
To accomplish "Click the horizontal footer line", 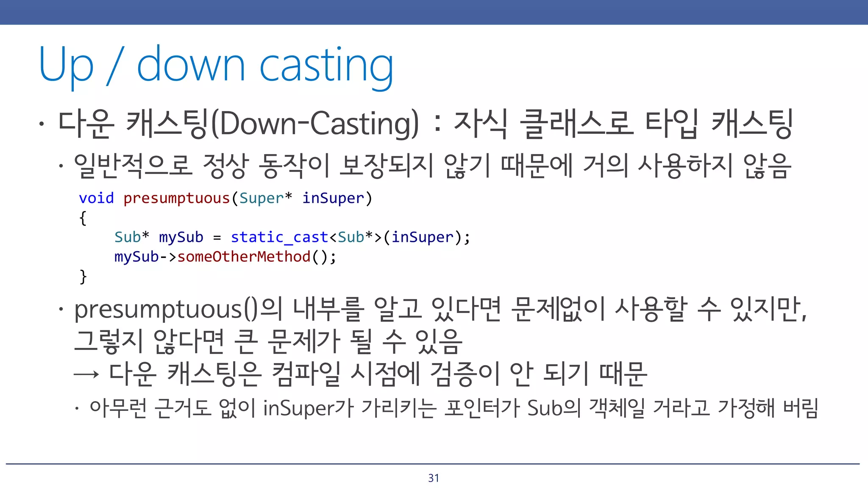I will coord(432,464).
